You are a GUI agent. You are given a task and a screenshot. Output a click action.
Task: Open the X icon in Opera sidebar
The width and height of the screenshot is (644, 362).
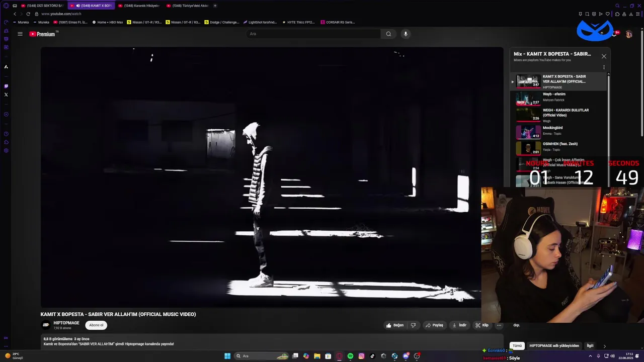click(x=6, y=95)
